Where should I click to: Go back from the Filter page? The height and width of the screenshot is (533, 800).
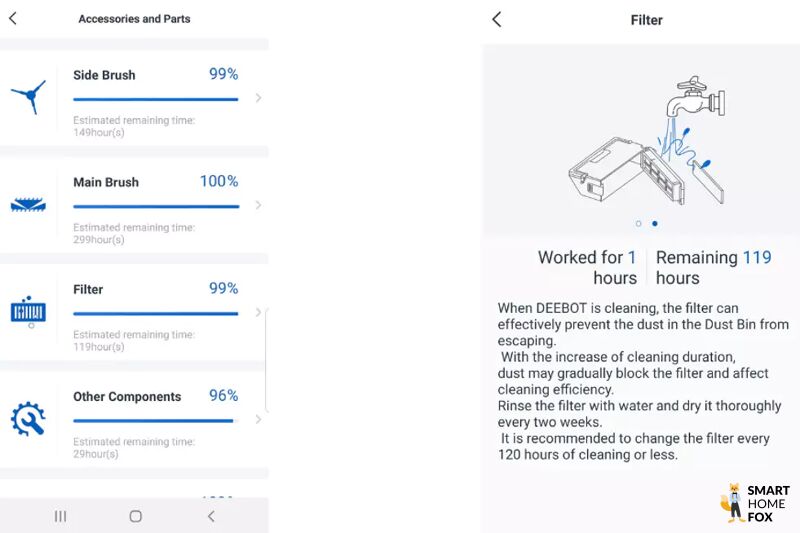[497, 20]
